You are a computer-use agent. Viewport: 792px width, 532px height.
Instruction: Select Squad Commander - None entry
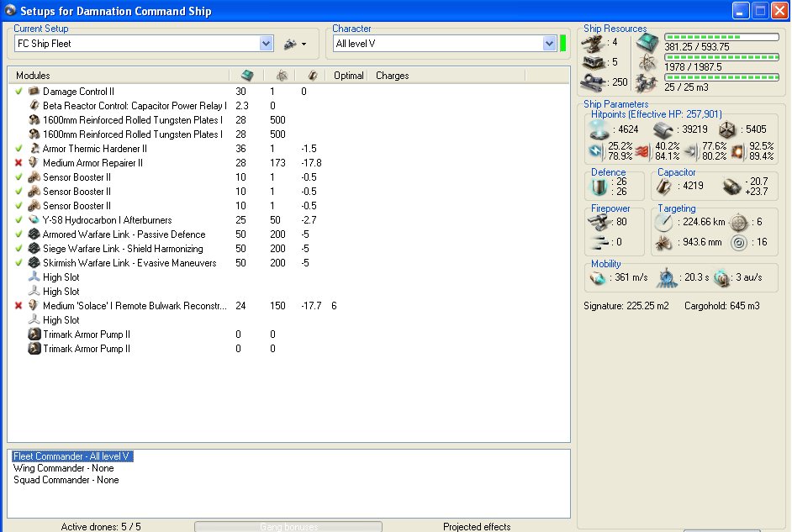pyautogui.click(x=66, y=480)
